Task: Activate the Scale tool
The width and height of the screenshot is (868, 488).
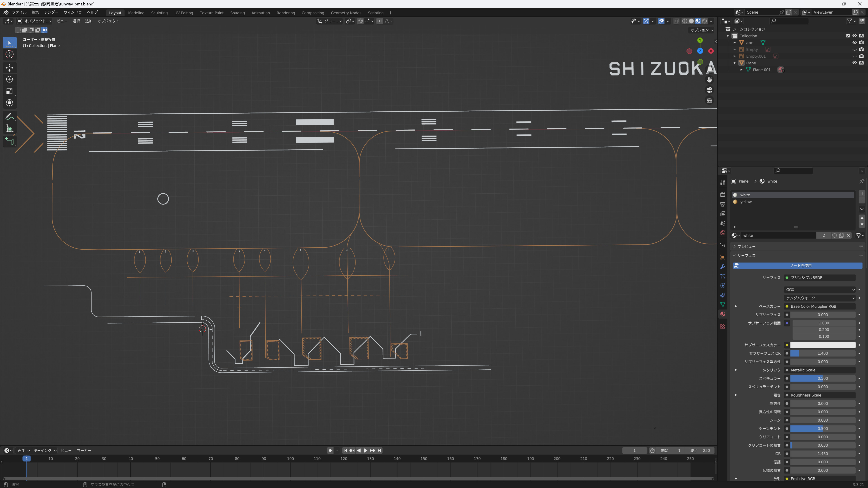Action: tap(9, 91)
